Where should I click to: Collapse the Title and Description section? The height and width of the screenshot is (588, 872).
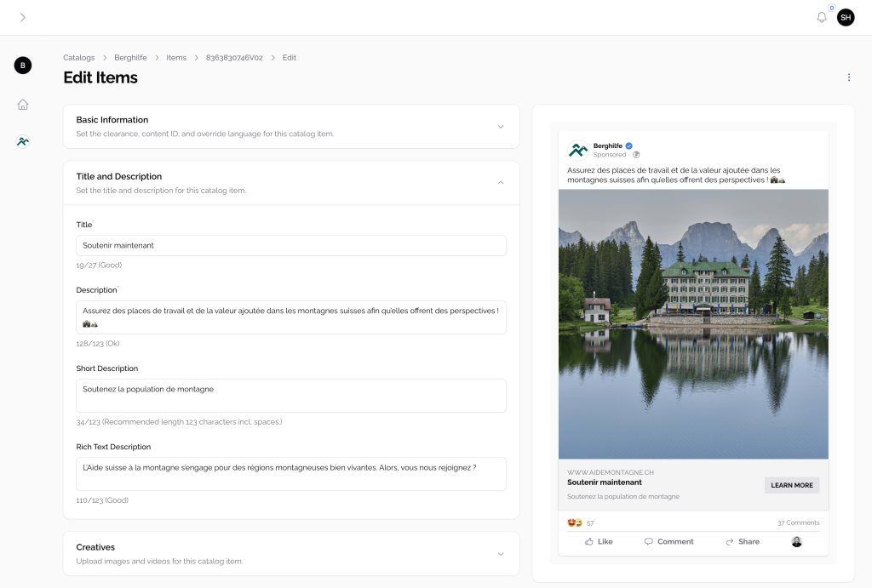click(x=501, y=183)
